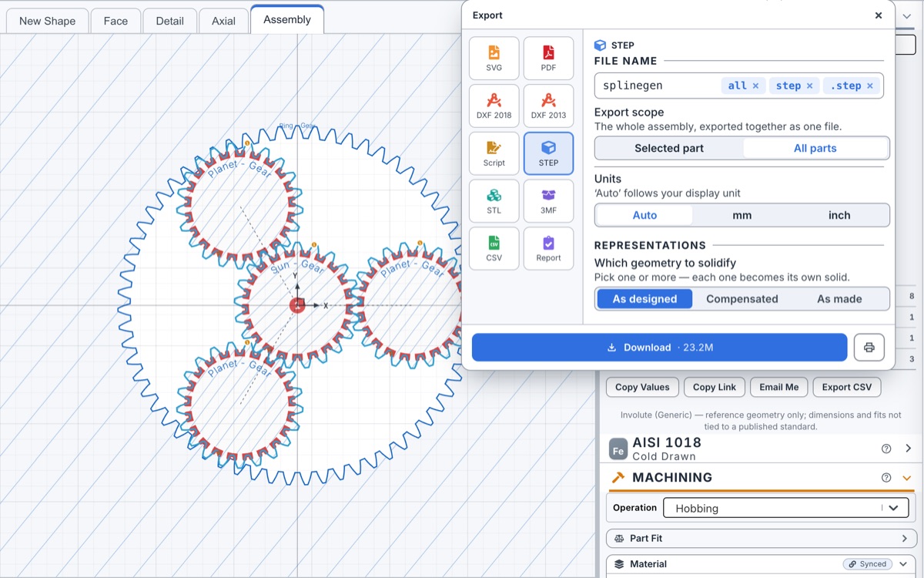Open the Operation Hobbing dropdown

tap(787, 508)
